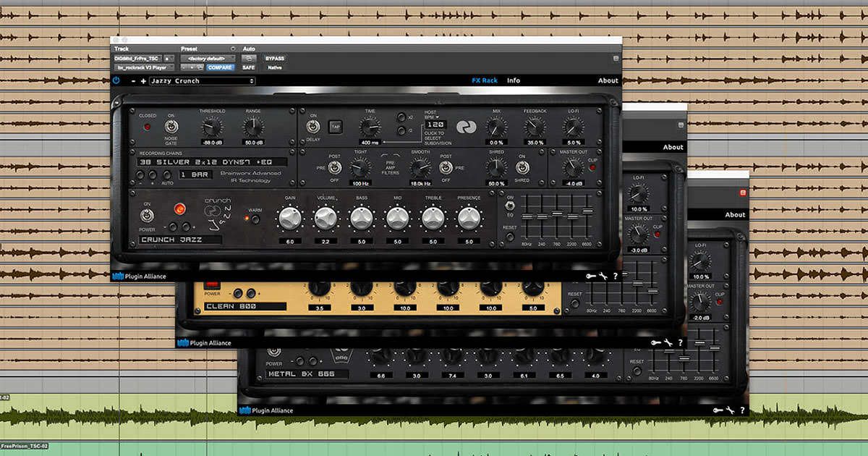Click the x2 delay time button
The height and width of the screenshot is (456, 868).
point(401,117)
